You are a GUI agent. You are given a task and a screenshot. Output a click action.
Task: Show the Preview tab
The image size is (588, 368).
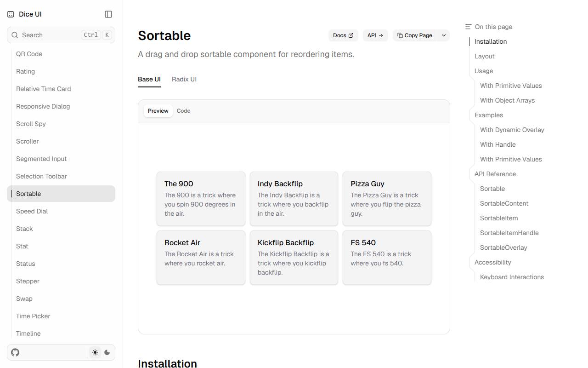point(158,111)
